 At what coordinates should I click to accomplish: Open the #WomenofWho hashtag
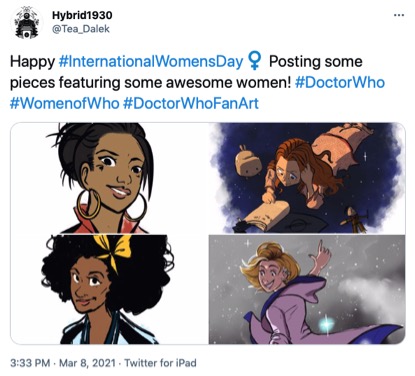click(65, 103)
